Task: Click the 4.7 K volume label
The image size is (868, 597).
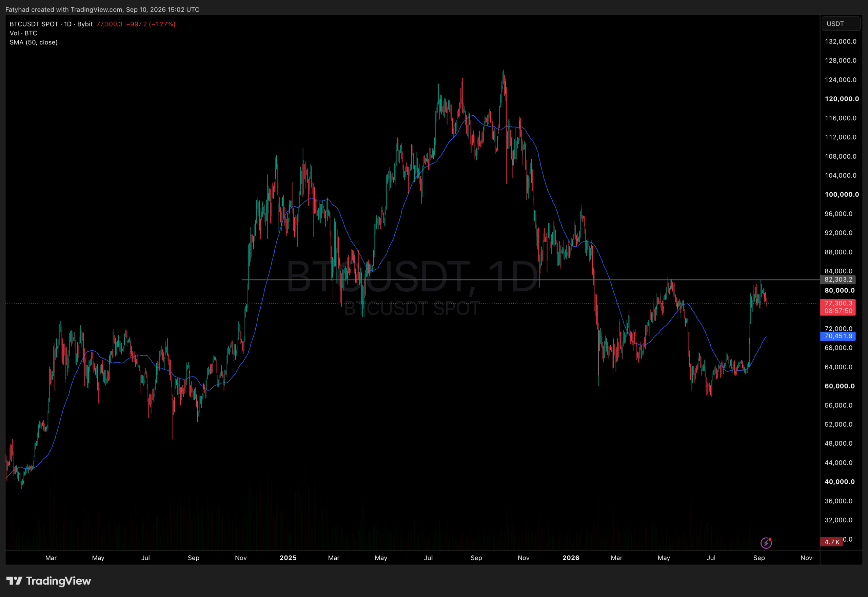Action: point(831,542)
